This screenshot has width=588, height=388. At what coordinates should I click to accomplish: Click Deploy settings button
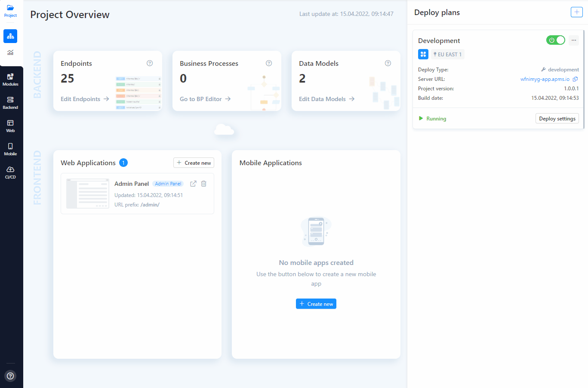[557, 118]
